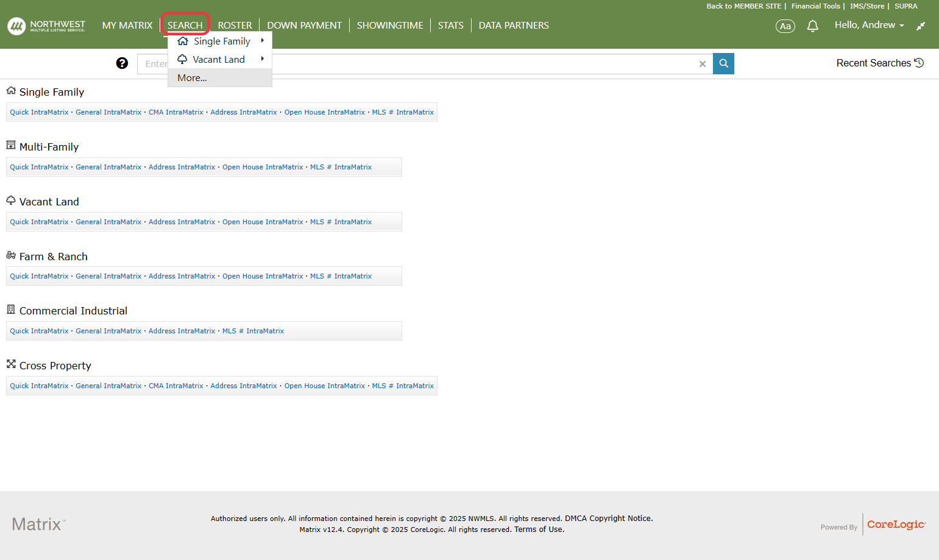Click the Single Family section heading
The height and width of the screenshot is (560, 939).
coord(52,92)
